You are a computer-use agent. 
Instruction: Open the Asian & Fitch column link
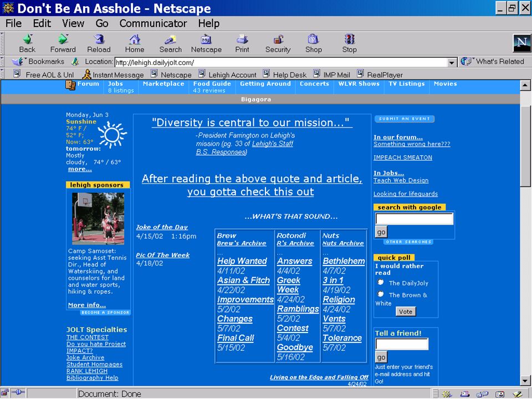(244, 280)
